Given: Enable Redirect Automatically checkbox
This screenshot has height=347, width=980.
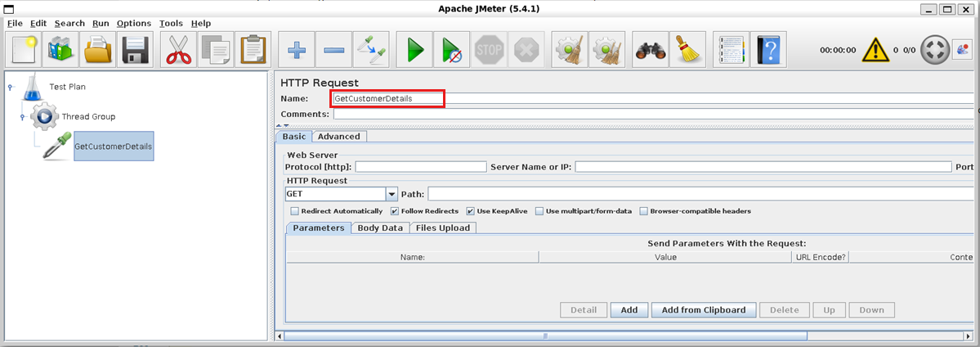Looking at the screenshot, I should coord(295,212).
